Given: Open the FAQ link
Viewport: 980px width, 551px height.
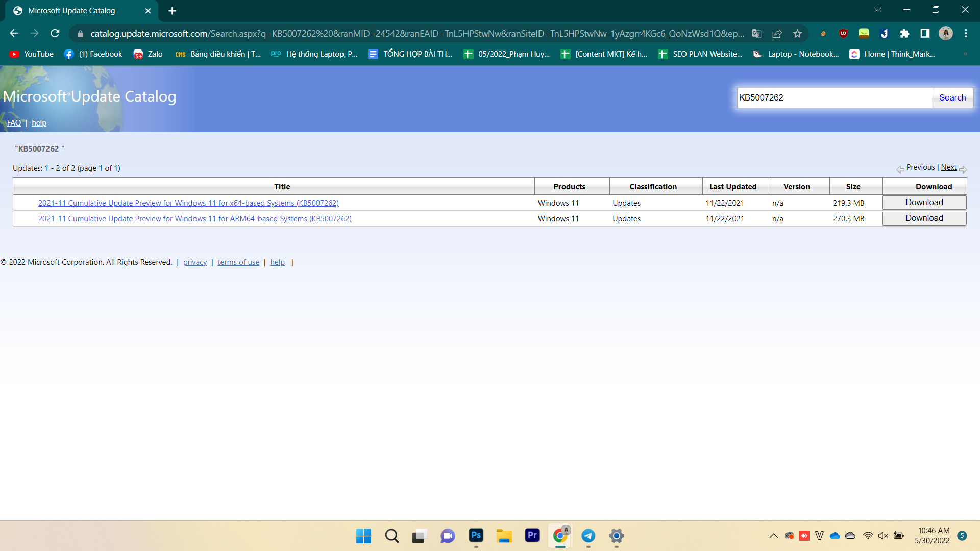Looking at the screenshot, I should point(14,123).
